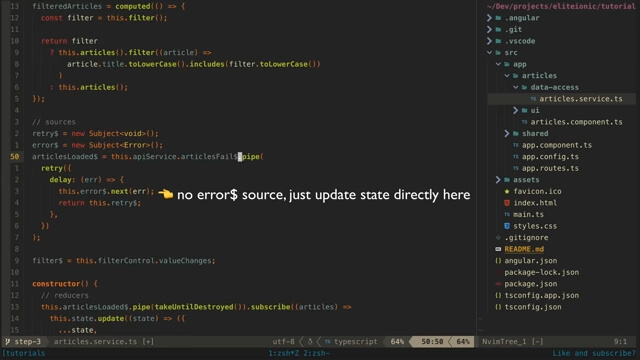Click the star icon beside favicon.ico
The image size is (640, 360).
507,191
